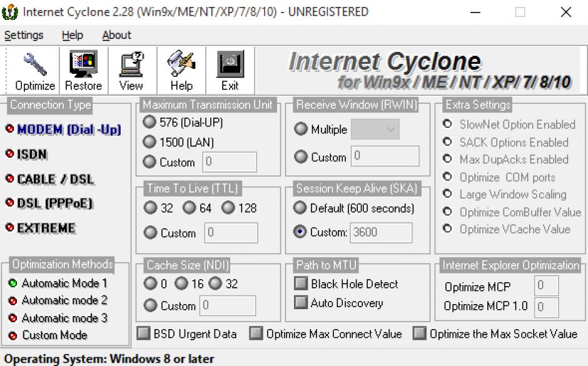Click the RWIN Custom value field

point(385,156)
